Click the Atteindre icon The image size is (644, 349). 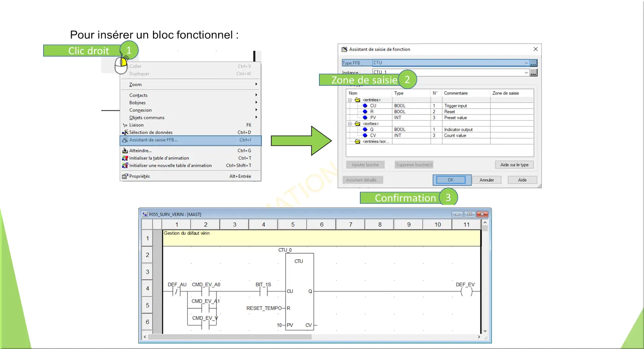tap(125, 151)
